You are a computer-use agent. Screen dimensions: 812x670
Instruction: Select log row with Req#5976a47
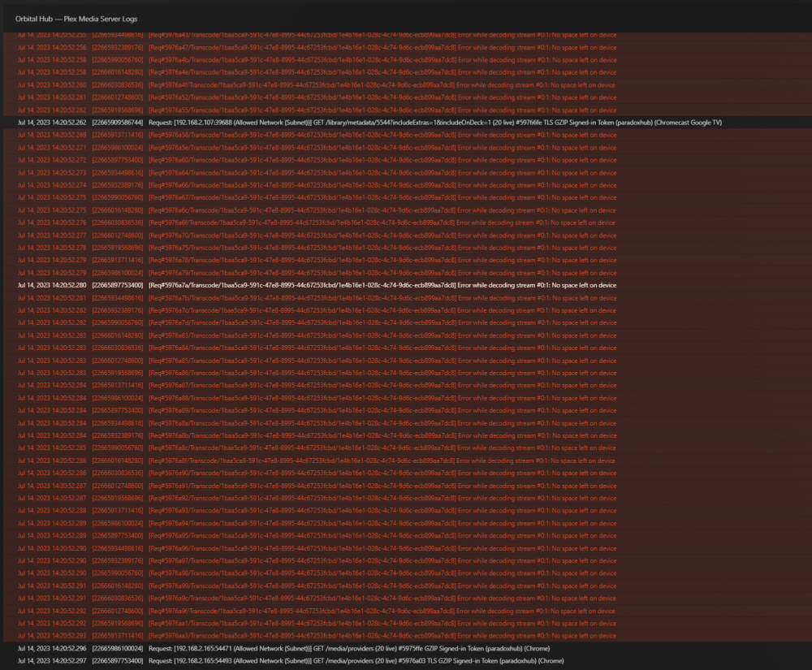pos(406,48)
